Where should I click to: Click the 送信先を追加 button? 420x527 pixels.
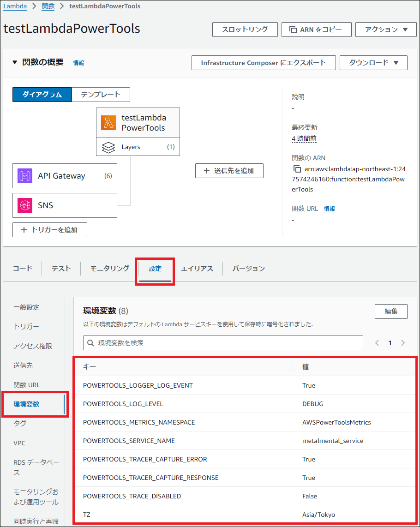click(229, 171)
